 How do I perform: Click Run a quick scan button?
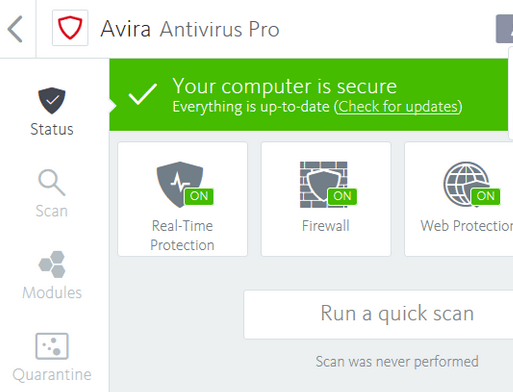click(x=378, y=314)
